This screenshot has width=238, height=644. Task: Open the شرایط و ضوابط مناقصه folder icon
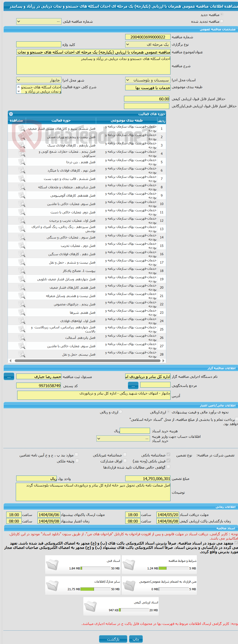click(x=129, y=565)
